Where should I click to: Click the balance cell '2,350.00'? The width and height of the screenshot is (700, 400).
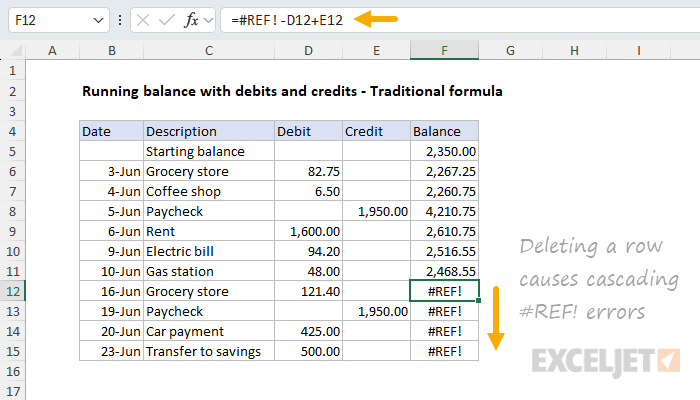(x=444, y=151)
